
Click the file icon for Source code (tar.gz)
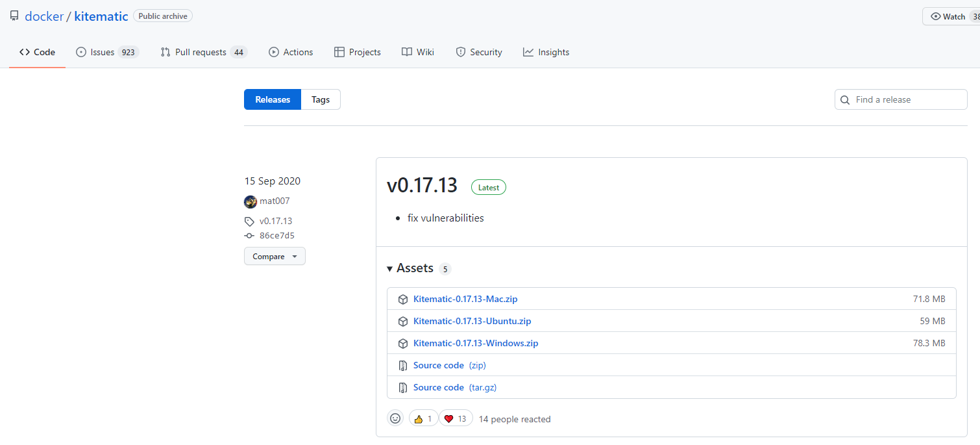(402, 388)
